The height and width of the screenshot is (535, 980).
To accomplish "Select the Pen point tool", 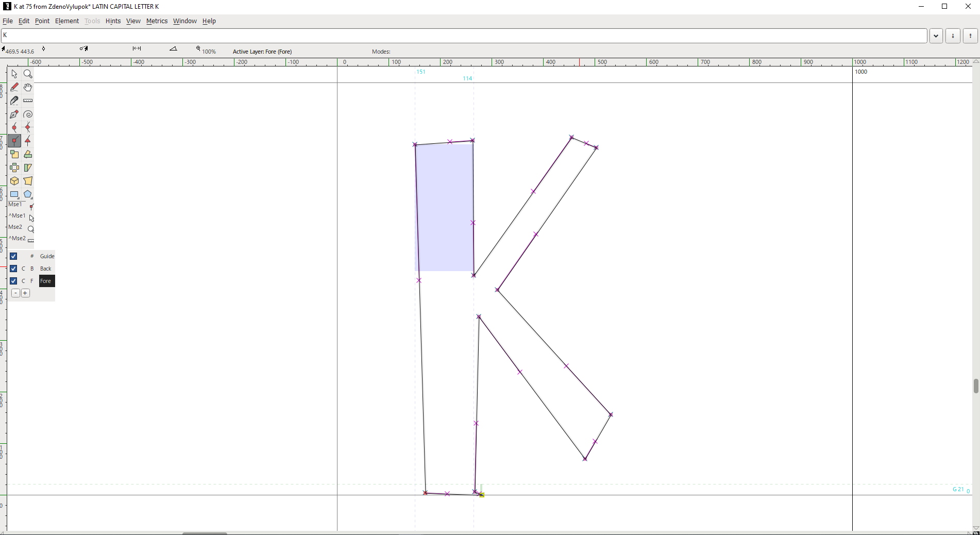I will [x=14, y=114].
